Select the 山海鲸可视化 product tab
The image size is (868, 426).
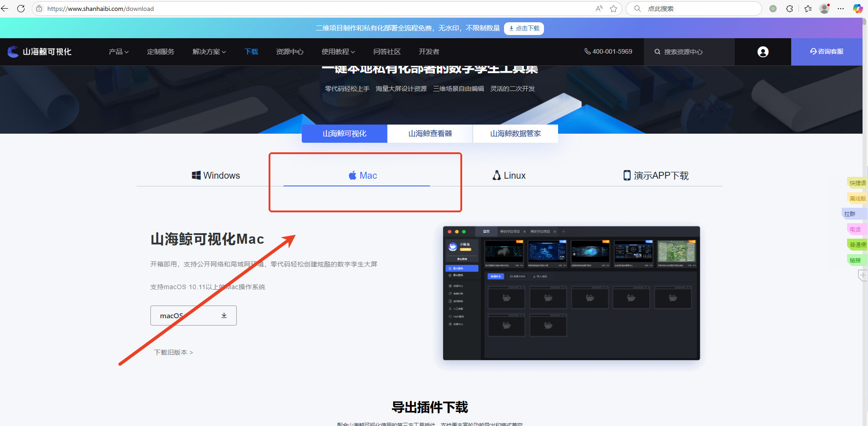[344, 134]
